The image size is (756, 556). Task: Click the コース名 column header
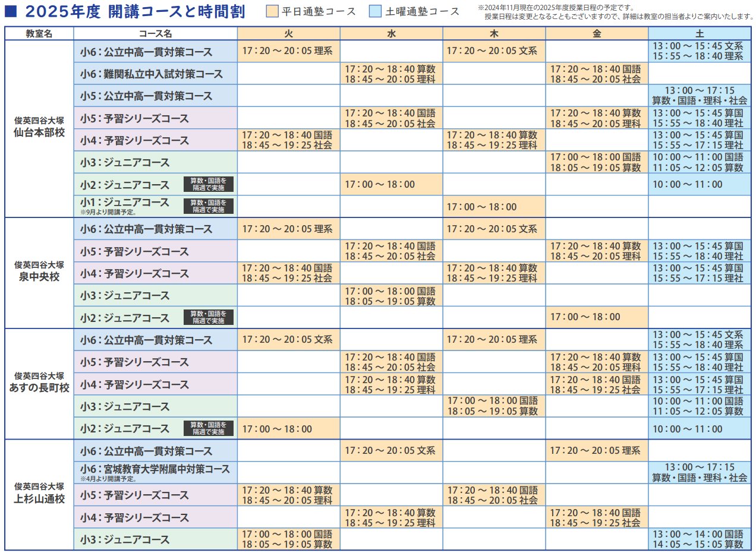click(x=156, y=33)
